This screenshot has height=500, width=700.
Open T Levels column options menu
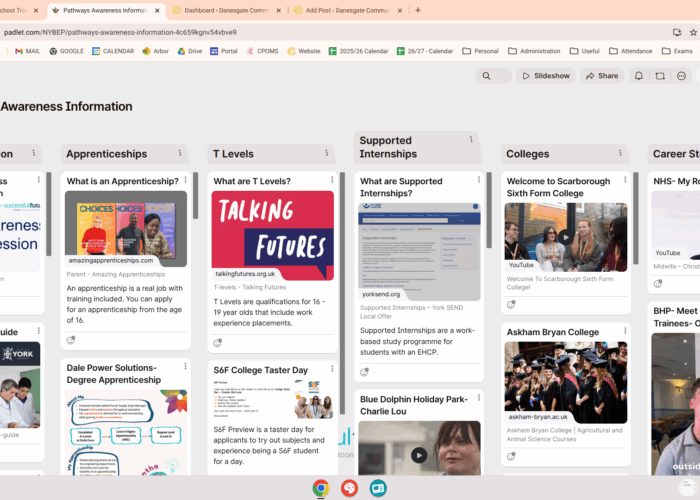pyautogui.click(x=327, y=153)
